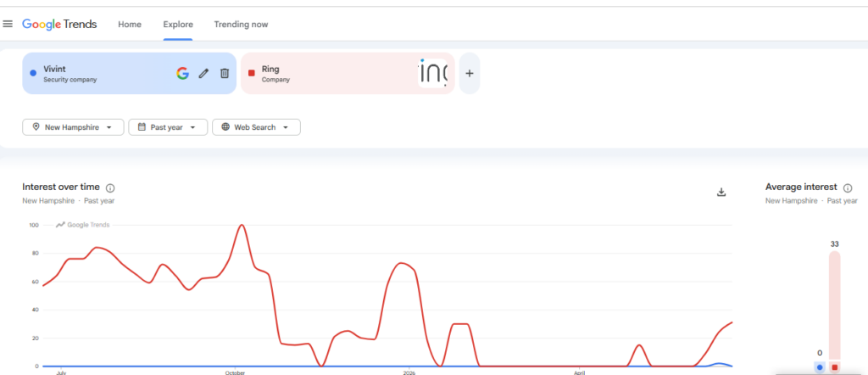Click the info icon beside Average interest
The height and width of the screenshot is (375, 868).
pyautogui.click(x=848, y=187)
